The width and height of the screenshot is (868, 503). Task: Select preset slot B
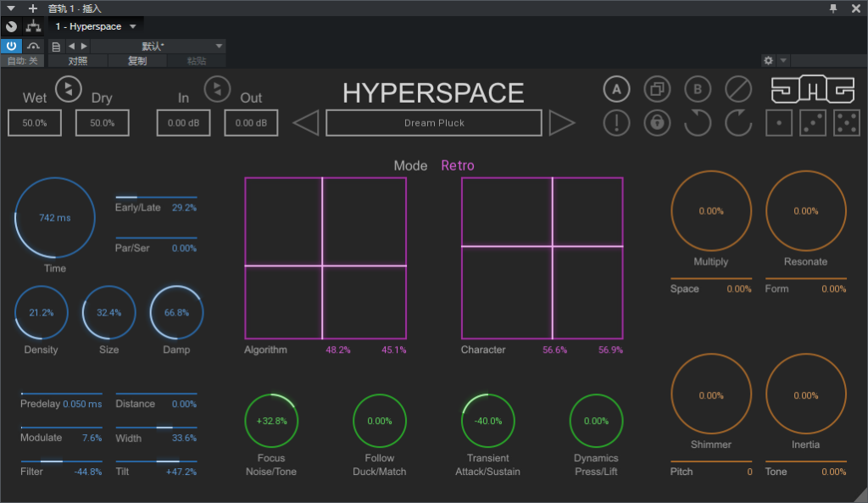point(698,89)
